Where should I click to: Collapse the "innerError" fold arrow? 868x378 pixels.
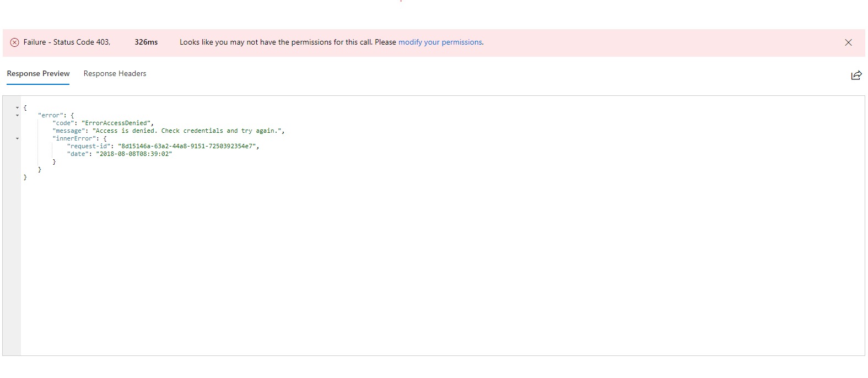click(17, 139)
